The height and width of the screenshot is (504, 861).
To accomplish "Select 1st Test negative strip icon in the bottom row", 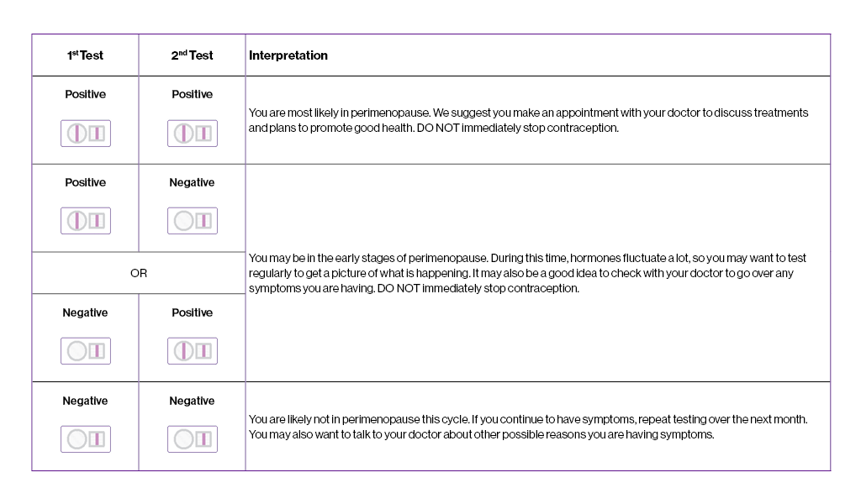I will 86,439.
